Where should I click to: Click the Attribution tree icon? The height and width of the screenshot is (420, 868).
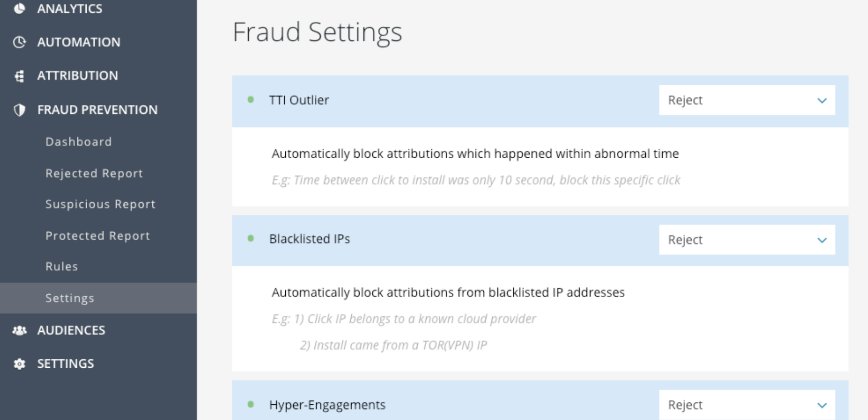(19, 76)
